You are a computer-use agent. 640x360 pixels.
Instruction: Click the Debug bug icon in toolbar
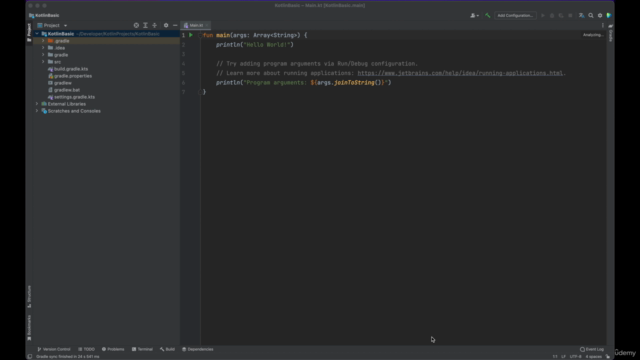tap(552, 16)
